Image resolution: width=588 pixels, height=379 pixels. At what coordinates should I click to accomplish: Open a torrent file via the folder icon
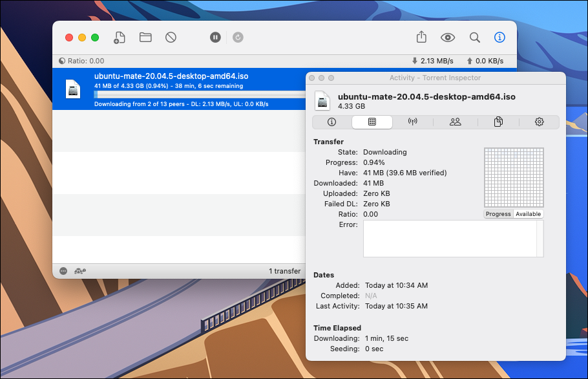[145, 38]
